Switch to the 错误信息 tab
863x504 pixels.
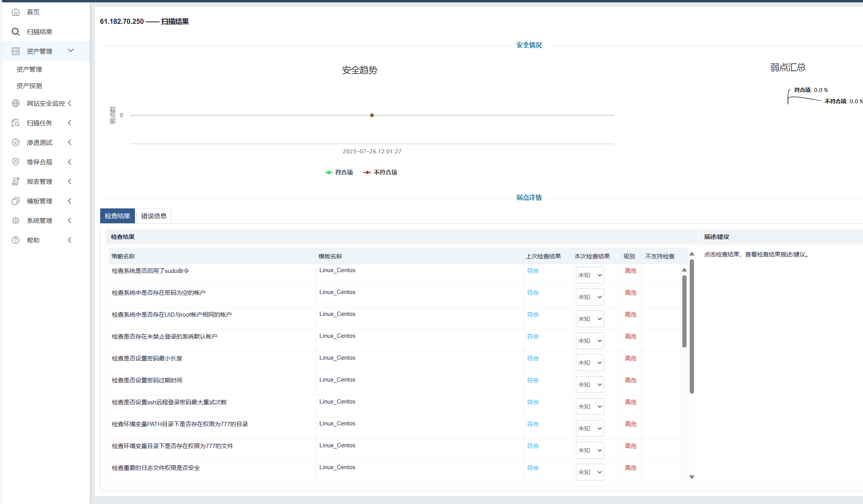154,216
